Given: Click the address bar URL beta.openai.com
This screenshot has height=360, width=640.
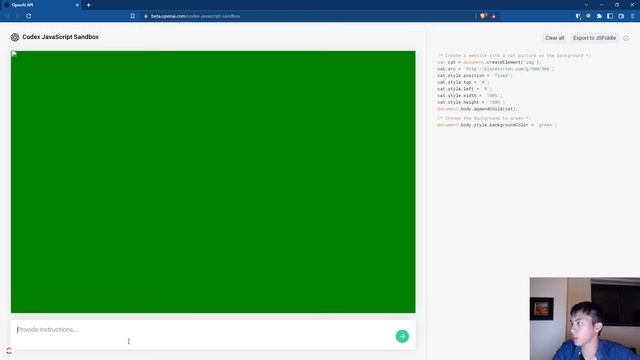Looking at the screenshot, I should pos(195,16).
